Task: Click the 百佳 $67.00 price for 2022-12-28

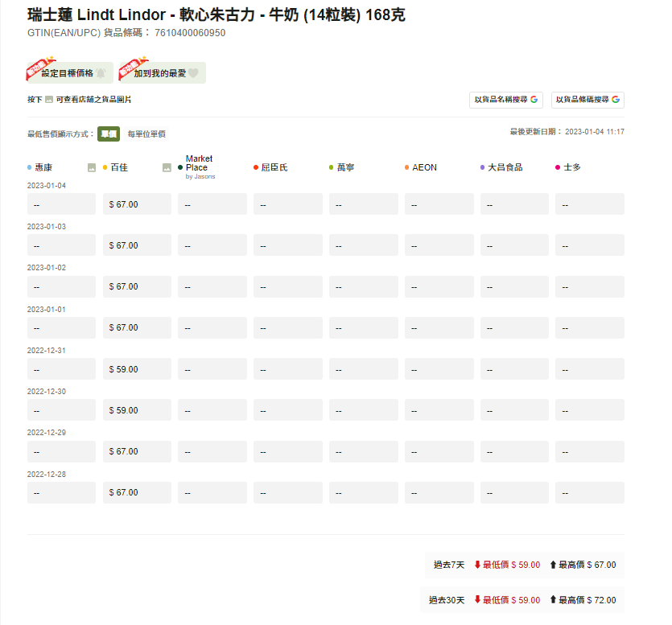Action: 137,492
